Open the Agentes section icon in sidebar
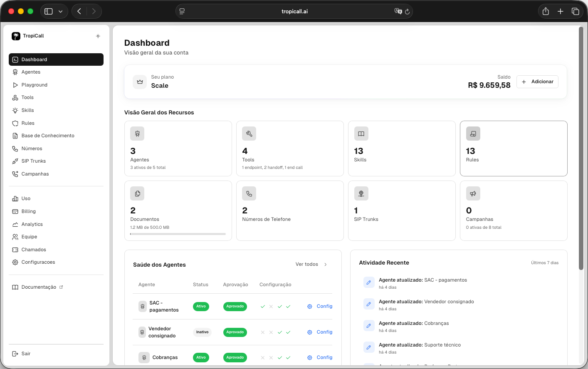The height and width of the screenshot is (369, 588). [x=15, y=72]
